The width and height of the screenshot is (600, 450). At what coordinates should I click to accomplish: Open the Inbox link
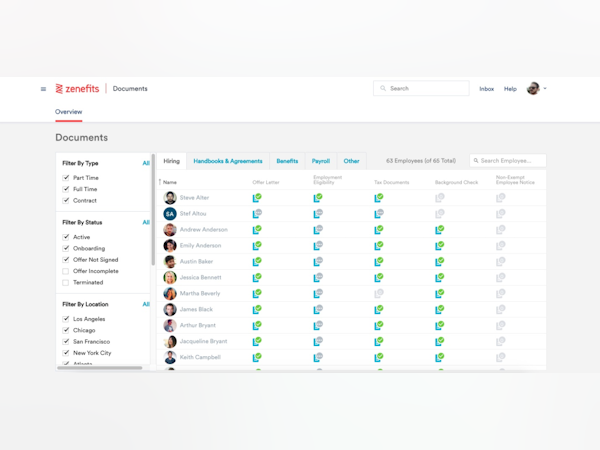(x=486, y=89)
